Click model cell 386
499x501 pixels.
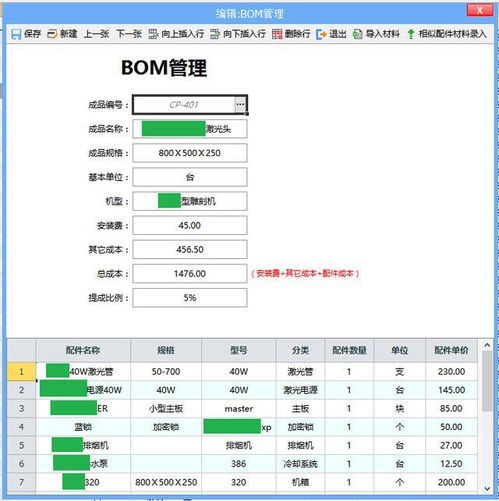pyautogui.click(x=239, y=464)
